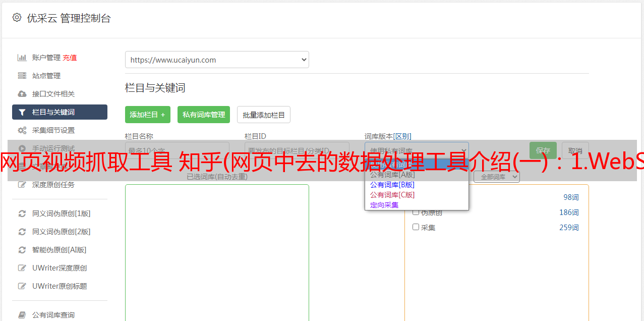Screen dimensions: 644x321
Task: Open 智能伪原创[AI版] in the sidebar
Action: coord(60,250)
